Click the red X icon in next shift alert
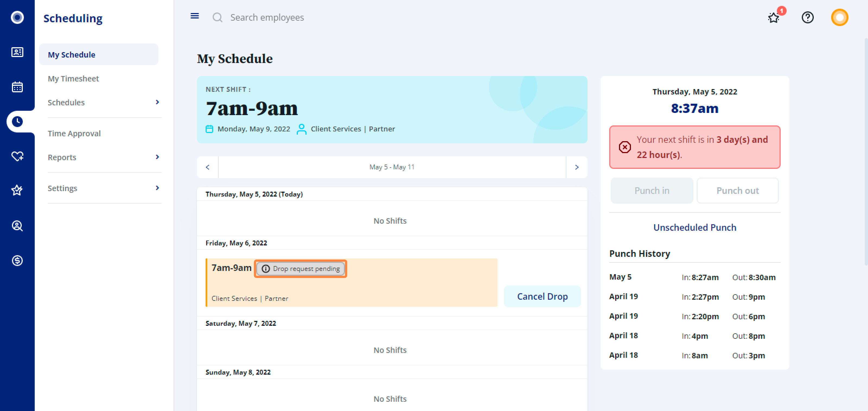This screenshot has width=868, height=411. tap(625, 147)
